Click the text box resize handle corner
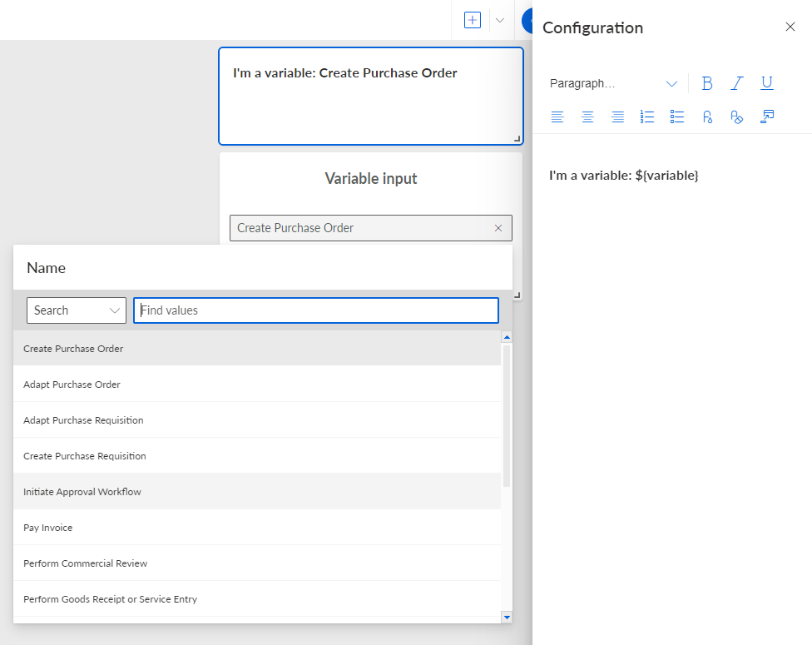Image resolution: width=812 pixels, height=645 pixels. [x=517, y=138]
